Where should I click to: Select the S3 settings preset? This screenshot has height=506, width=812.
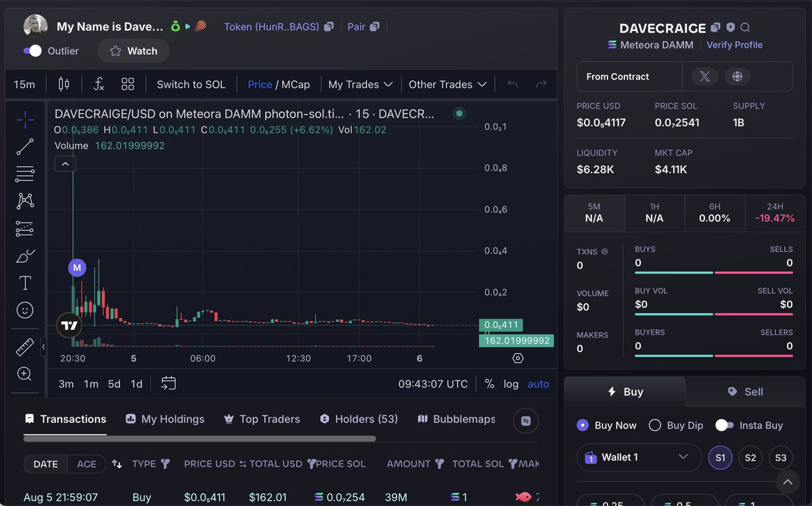tap(781, 457)
